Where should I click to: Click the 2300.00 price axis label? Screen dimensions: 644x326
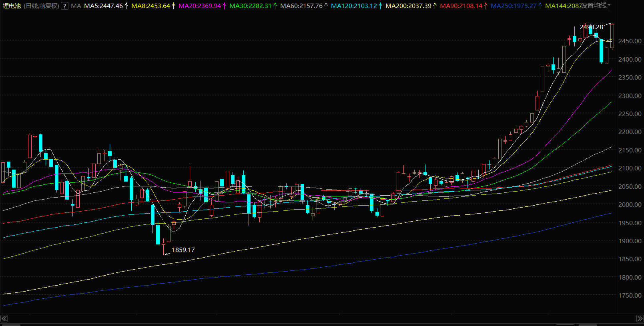click(x=630, y=96)
